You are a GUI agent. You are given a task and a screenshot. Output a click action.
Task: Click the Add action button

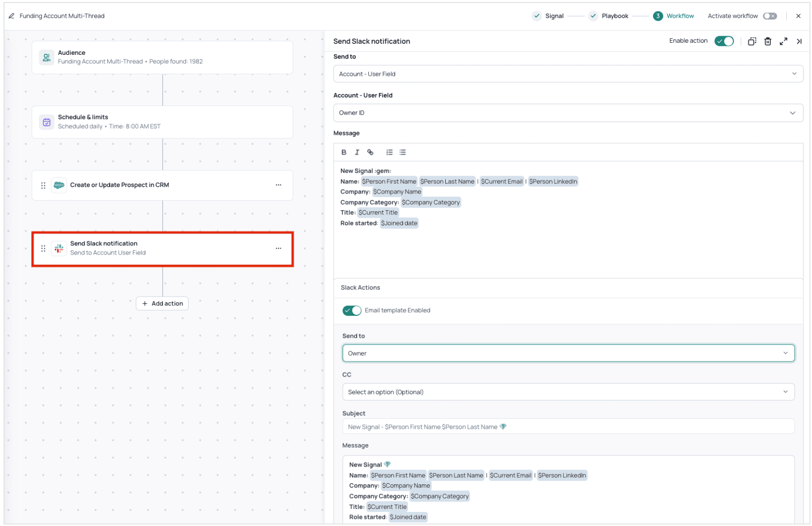(x=162, y=303)
